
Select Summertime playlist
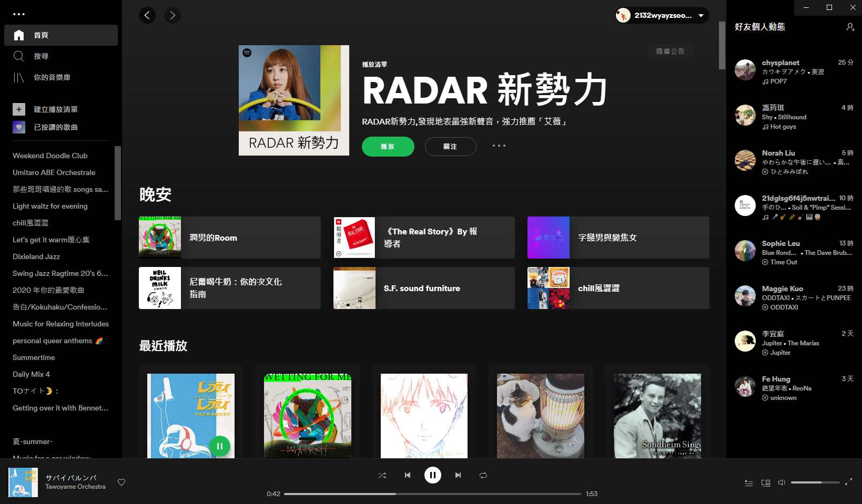pos(34,357)
